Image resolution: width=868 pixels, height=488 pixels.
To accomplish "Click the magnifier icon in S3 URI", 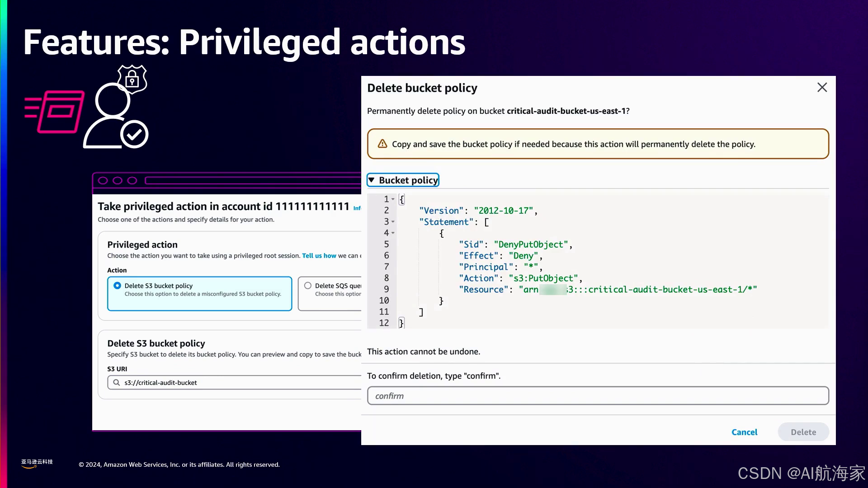I will (117, 383).
